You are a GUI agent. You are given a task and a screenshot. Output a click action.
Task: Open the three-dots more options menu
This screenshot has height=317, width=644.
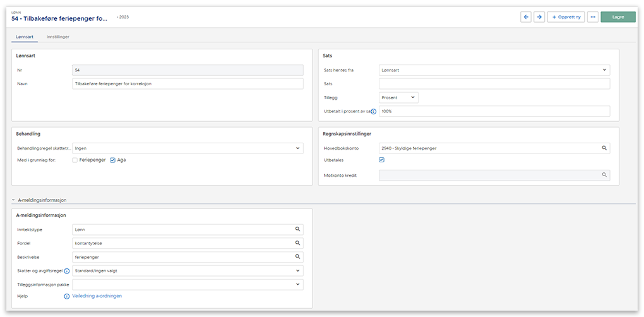click(592, 17)
